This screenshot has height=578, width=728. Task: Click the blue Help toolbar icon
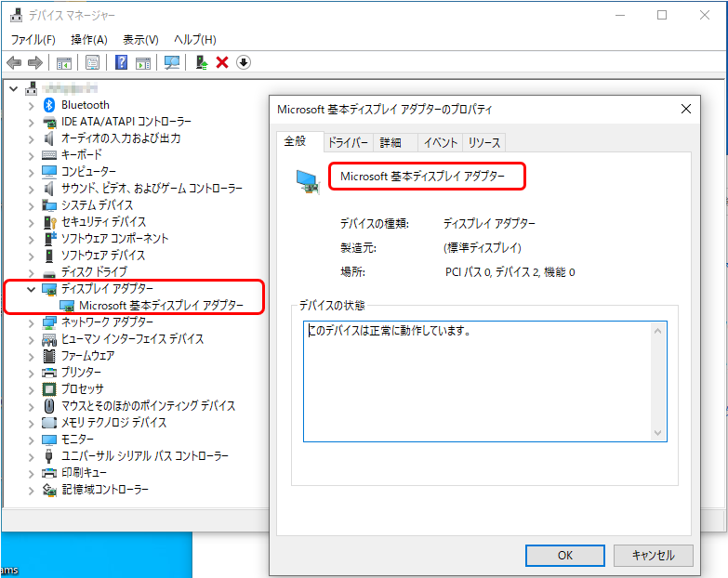click(x=121, y=62)
